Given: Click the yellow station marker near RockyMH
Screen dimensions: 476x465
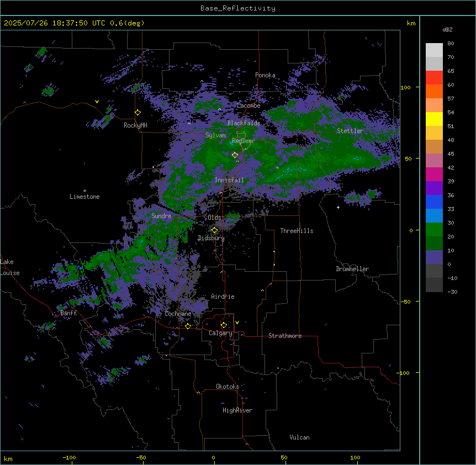Looking at the screenshot, I should 138,113.
